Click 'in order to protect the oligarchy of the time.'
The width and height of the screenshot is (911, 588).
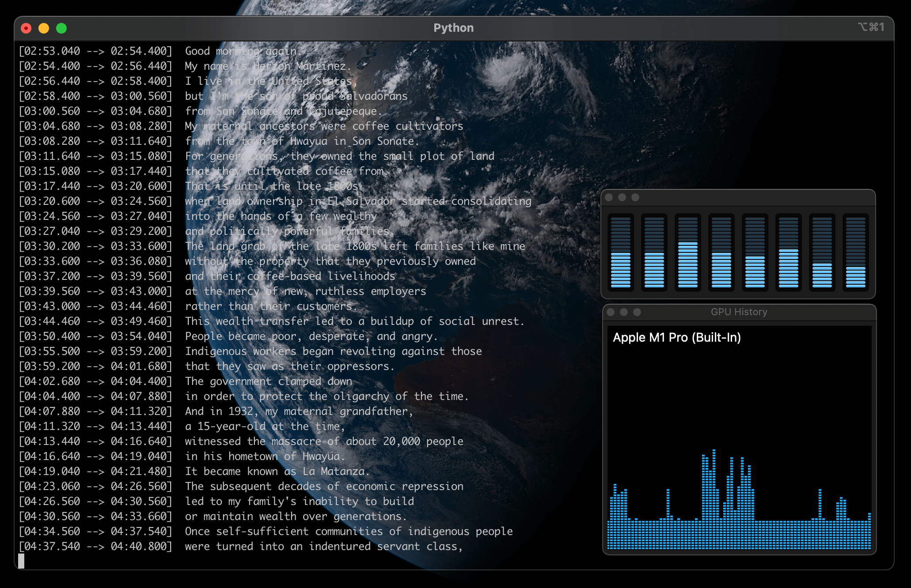point(327,396)
